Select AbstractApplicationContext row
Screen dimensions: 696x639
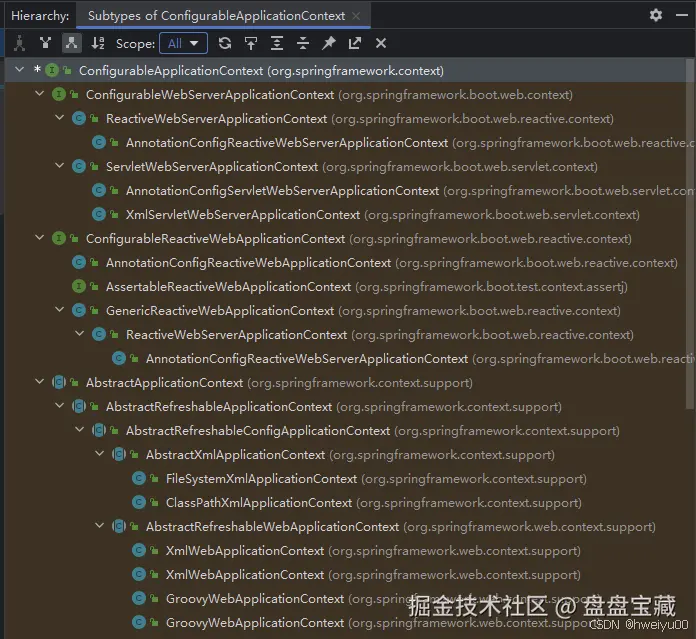345,383
